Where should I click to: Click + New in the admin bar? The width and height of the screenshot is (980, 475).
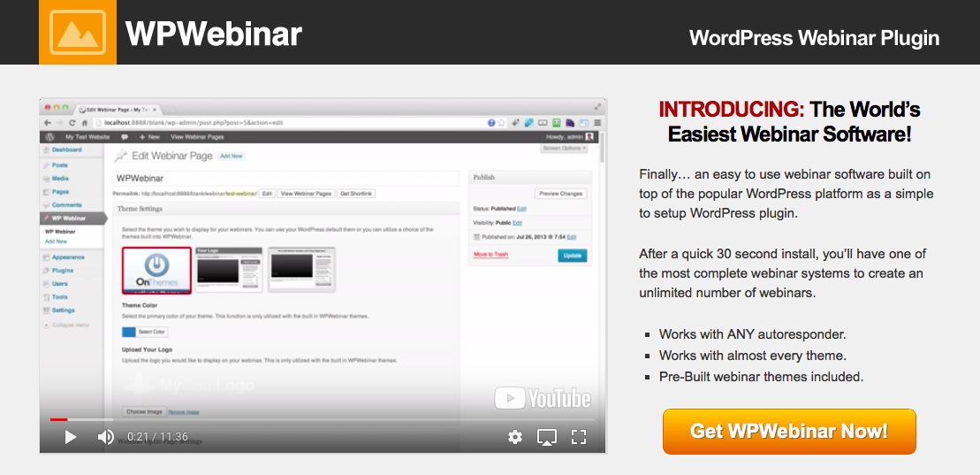click(x=149, y=137)
